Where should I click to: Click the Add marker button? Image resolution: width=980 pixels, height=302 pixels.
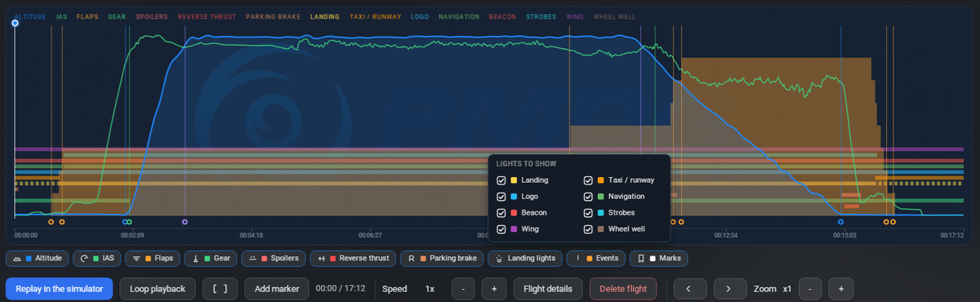click(277, 289)
